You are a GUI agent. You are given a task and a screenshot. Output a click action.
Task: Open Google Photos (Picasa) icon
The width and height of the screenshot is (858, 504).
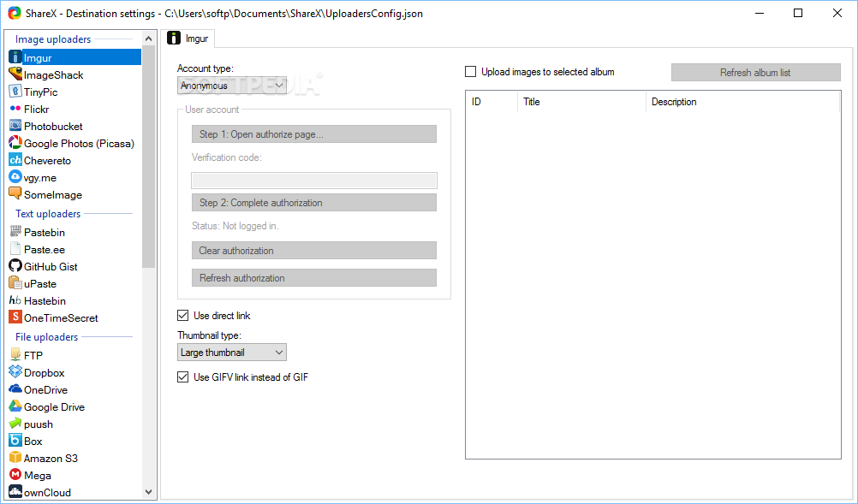(x=15, y=143)
